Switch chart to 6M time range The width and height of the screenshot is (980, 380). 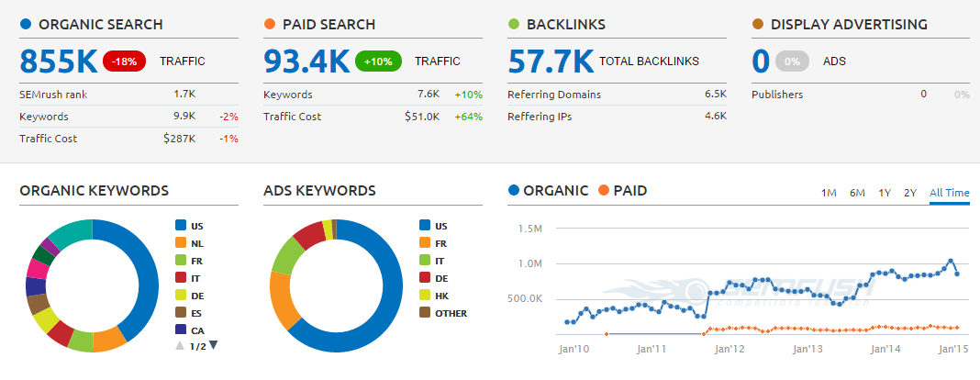point(857,193)
